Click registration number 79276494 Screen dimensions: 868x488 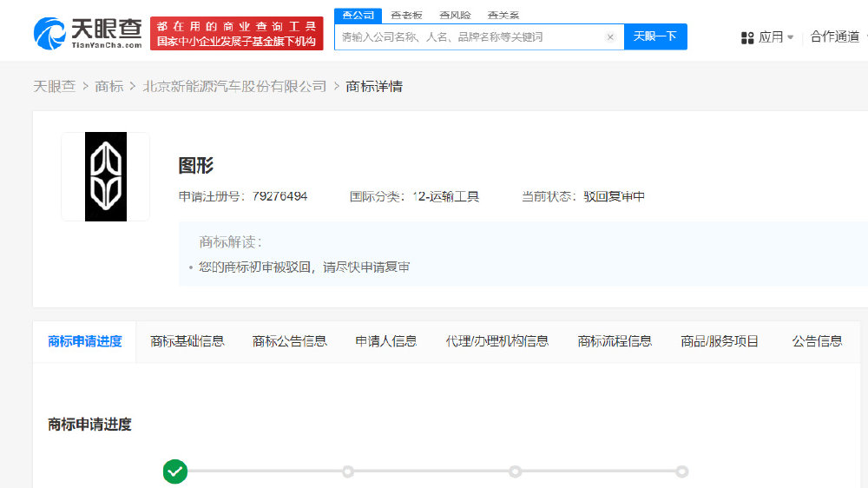[x=279, y=196]
